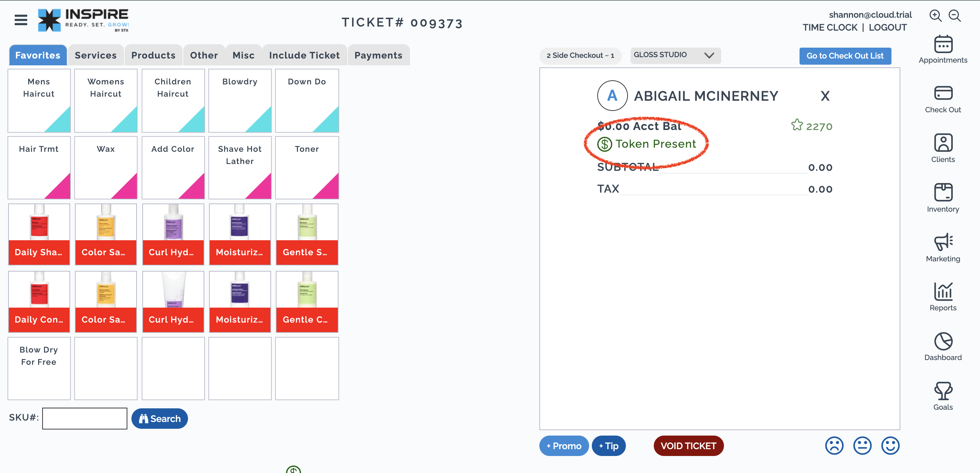Open the 2 Side Checkout selector
Image resolution: width=980 pixels, height=473 pixels.
pos(580,55)
